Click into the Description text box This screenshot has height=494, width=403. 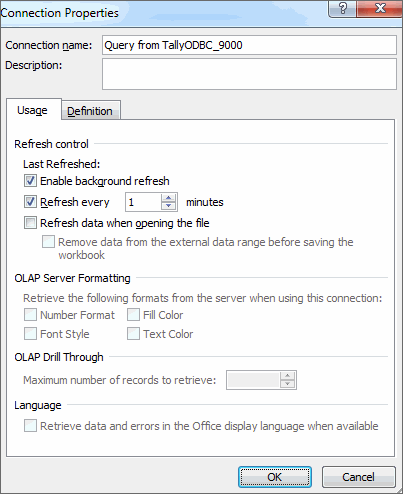point(249,74)
